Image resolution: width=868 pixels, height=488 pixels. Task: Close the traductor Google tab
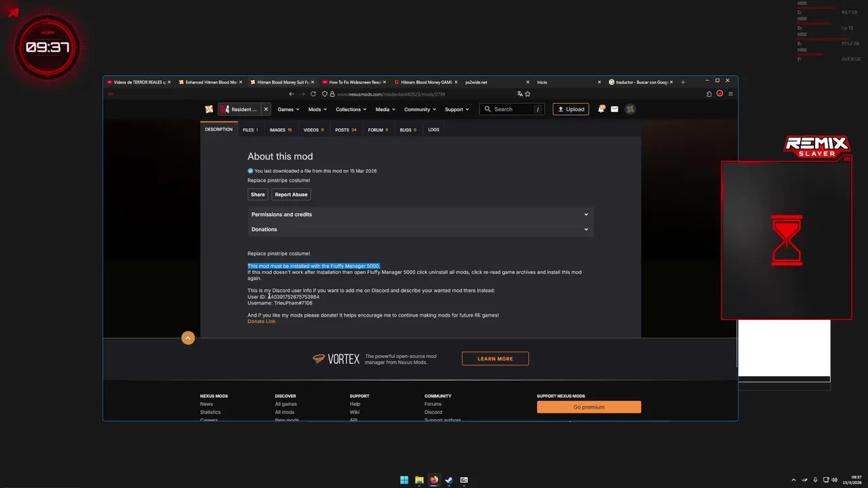tap(672, 82)
